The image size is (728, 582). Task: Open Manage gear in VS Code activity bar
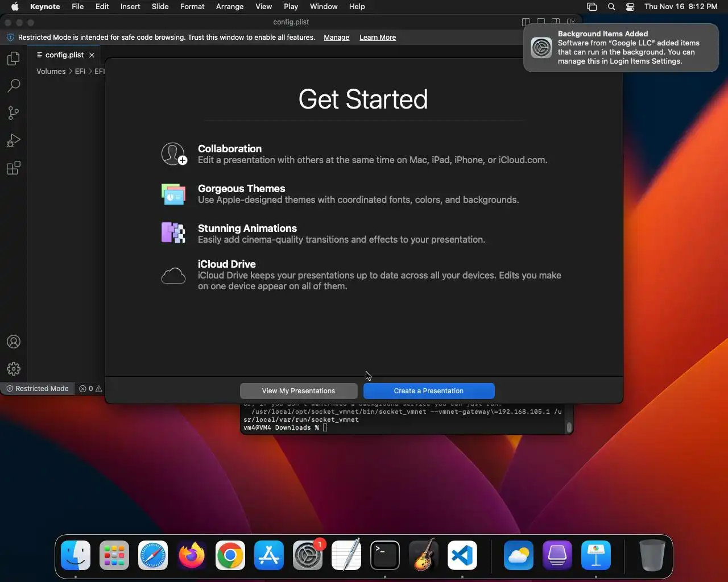click(14, 369)
